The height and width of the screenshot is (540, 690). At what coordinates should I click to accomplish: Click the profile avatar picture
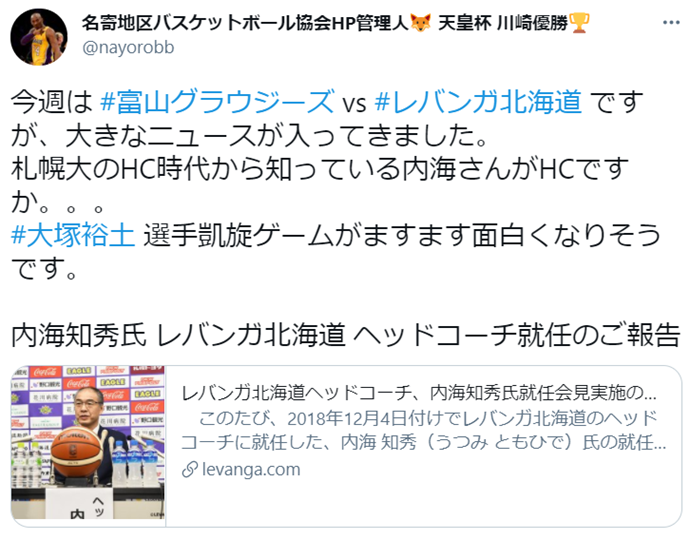point(39,37)
